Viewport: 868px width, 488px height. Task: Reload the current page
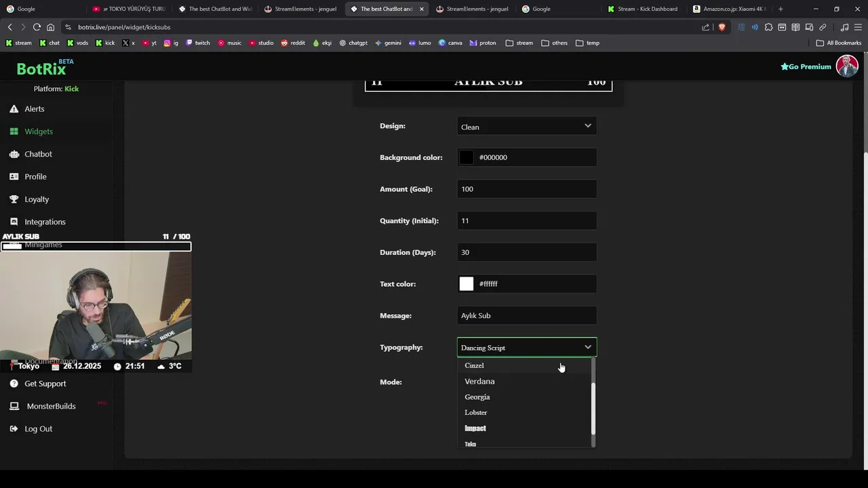point(37,27)
